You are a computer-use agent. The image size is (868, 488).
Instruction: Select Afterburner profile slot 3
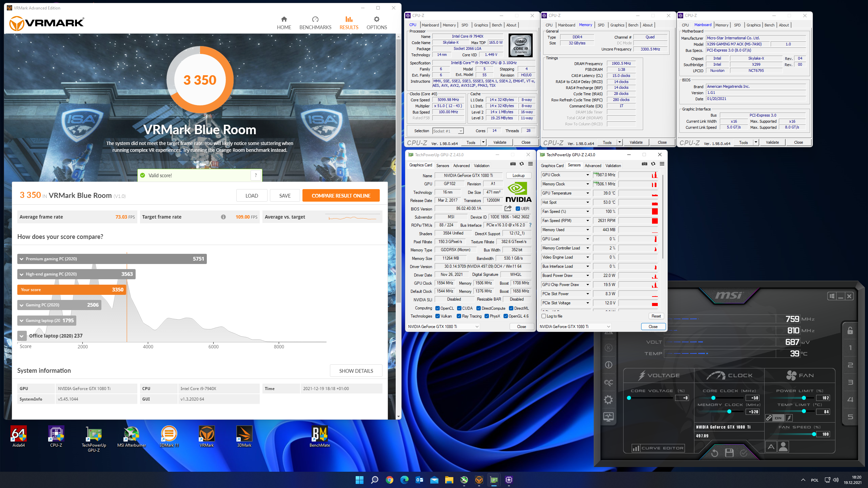[850, 382]
